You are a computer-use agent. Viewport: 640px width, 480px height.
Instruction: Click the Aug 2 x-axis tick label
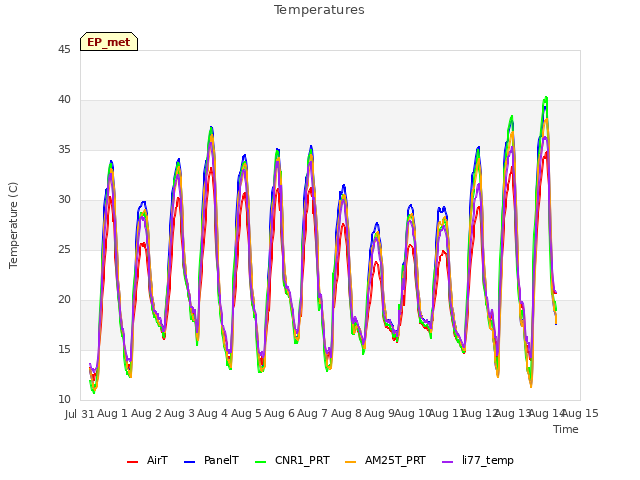coord(146,413)
